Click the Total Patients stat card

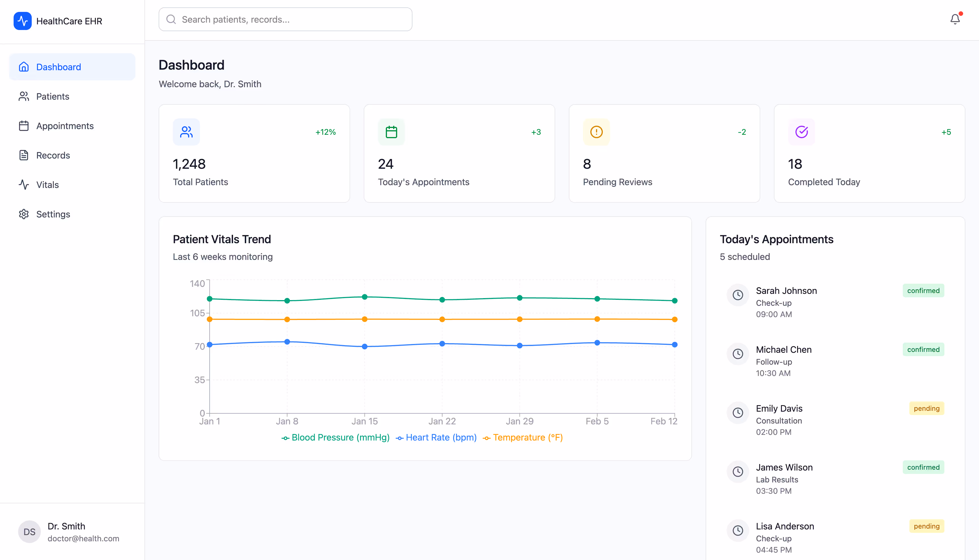pyautogui.click(x=254, y=153)
